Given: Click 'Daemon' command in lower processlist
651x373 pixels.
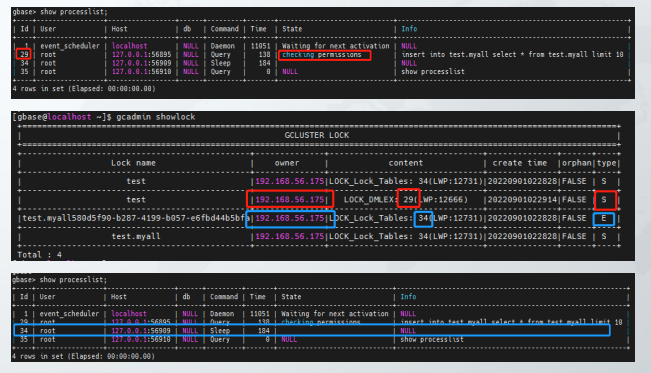Looking at the screenshot, I should [x=222, y=314].
